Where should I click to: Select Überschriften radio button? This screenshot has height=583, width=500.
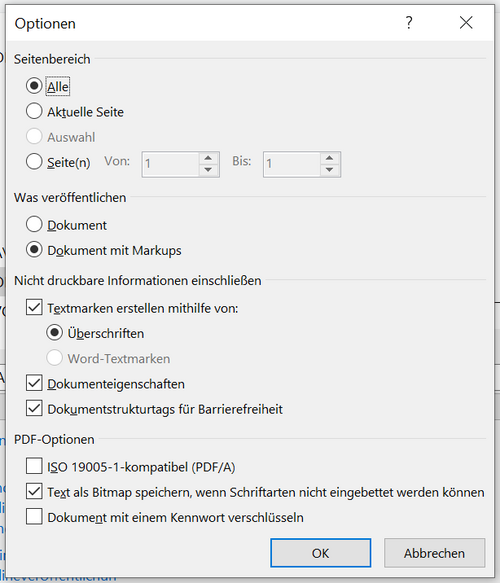pyautogui.click(x=54, y=332)
